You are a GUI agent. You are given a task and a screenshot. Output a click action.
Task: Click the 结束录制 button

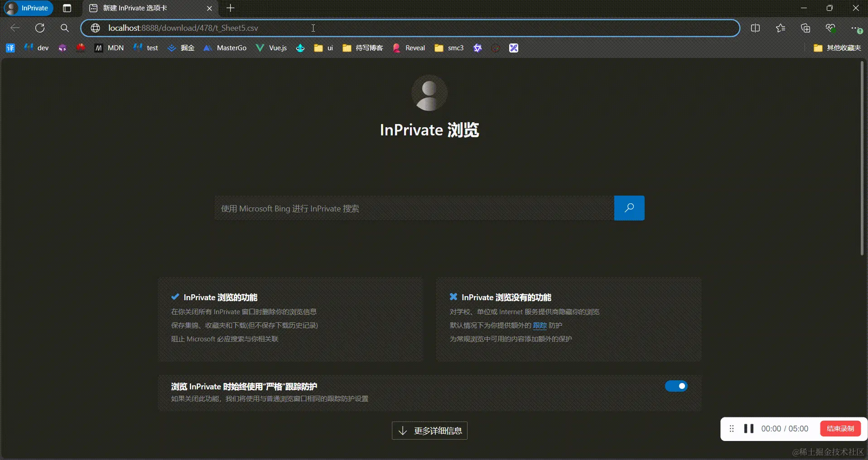[x=840, y=429]
